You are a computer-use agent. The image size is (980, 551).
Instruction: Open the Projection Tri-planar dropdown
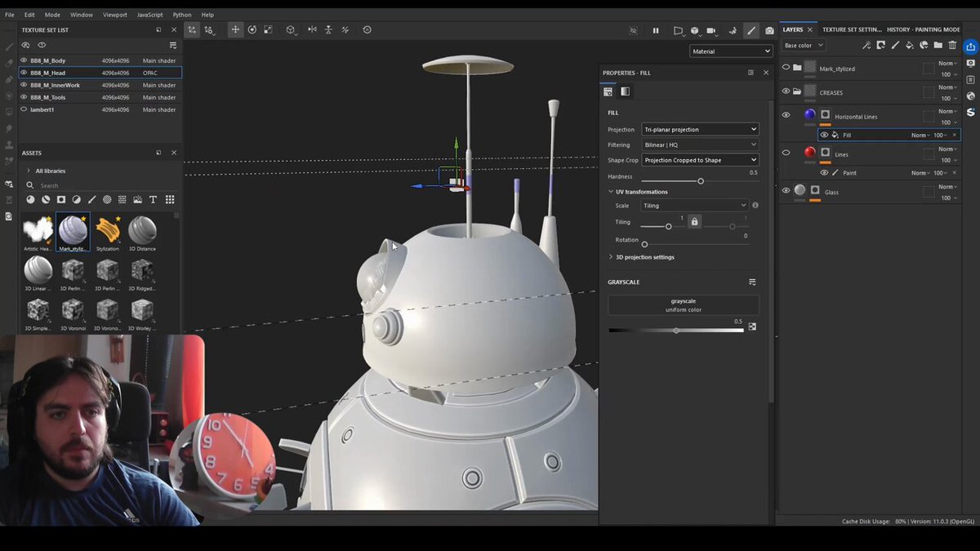click(700, 129)
